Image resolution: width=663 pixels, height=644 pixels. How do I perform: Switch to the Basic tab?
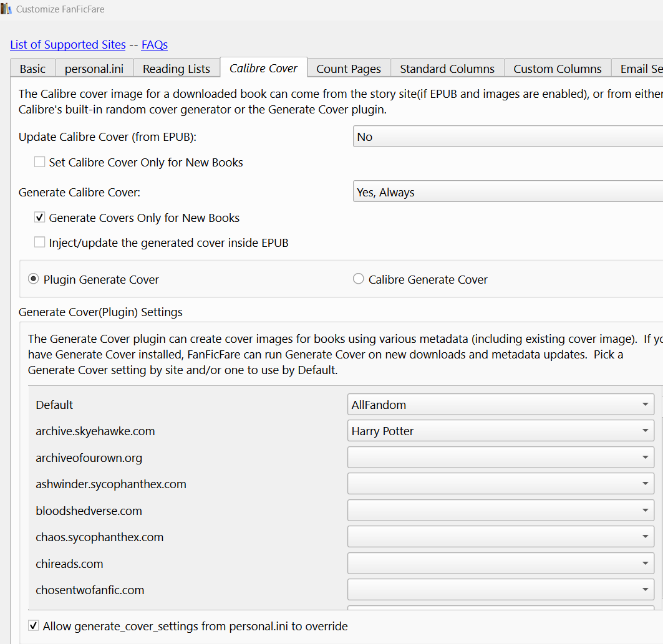coord(32,69)
